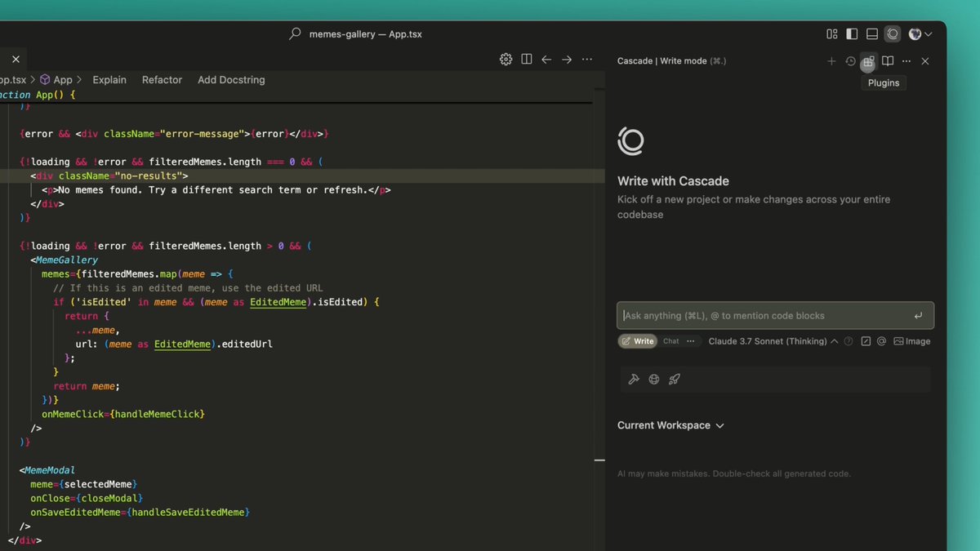The width and height of the screenshot is (980, 551).
Task: Open Cascade conversation history clock icon
Action: (850, 61)
